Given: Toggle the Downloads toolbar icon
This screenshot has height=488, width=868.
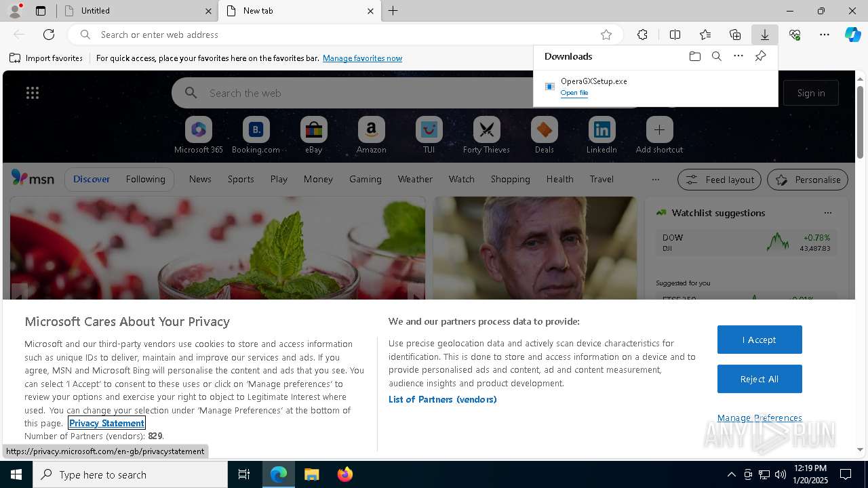Looking at the screenshot, I should click(x=765, y=35).
